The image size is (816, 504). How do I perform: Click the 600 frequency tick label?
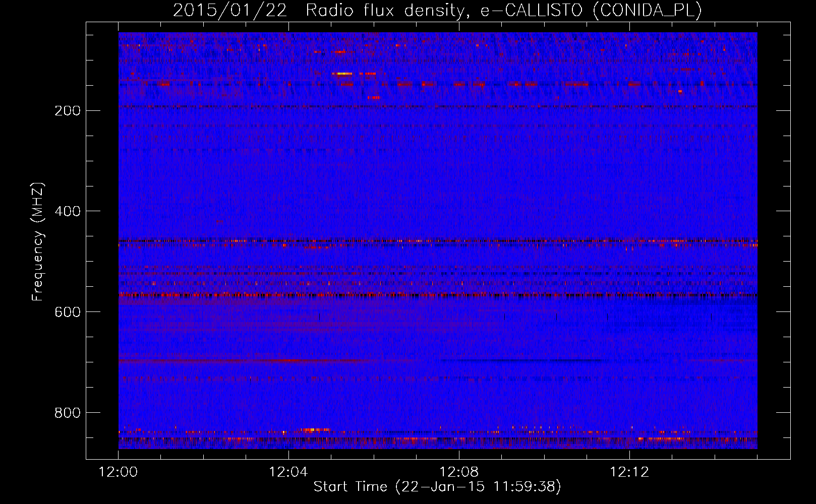[68, 312]
